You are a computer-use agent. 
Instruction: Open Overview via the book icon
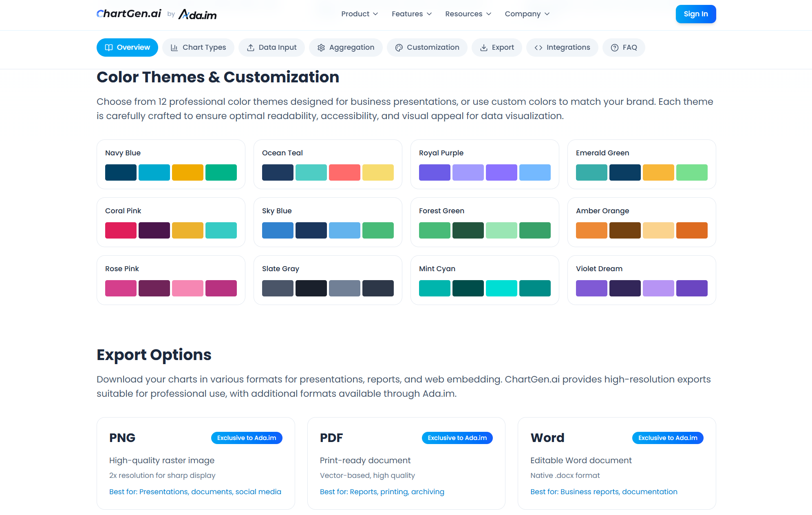coord(109,47)
